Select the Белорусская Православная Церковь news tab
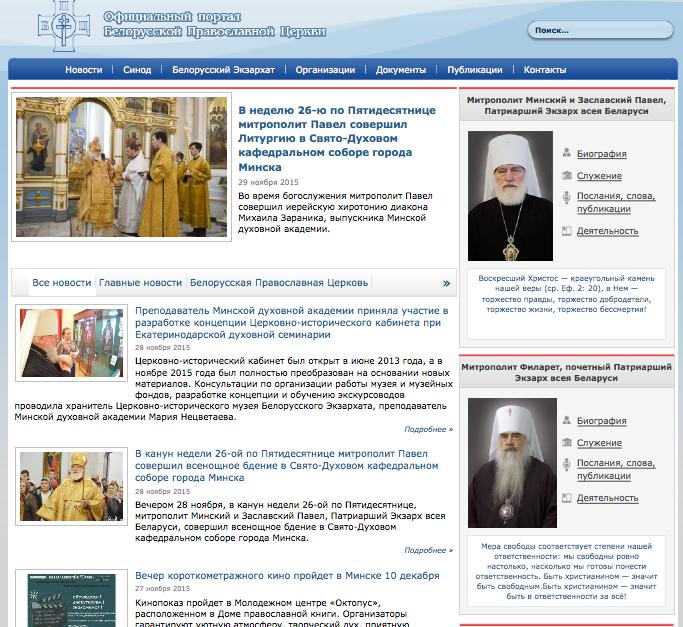The image size is (683, 627). tap(279, 283)
